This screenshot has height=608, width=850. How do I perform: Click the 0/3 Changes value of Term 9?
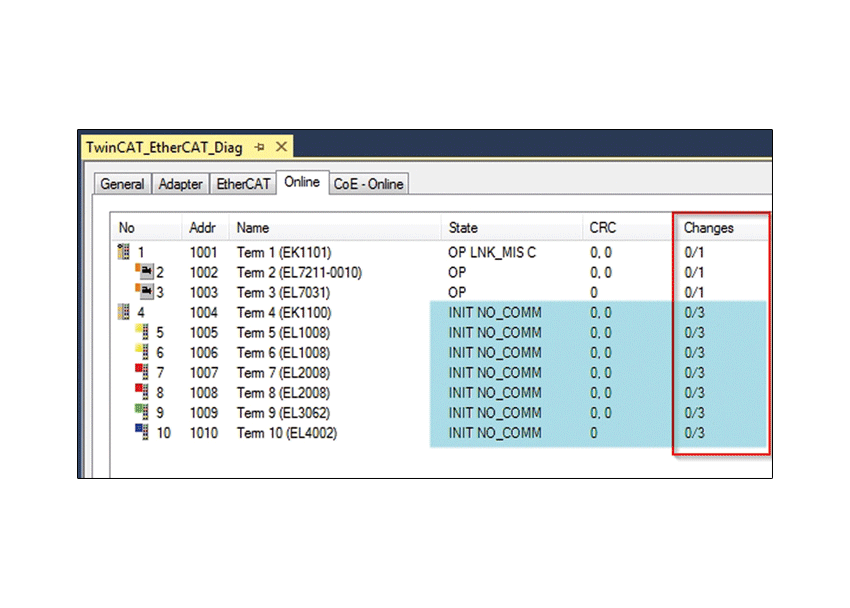tap(694, 413)
